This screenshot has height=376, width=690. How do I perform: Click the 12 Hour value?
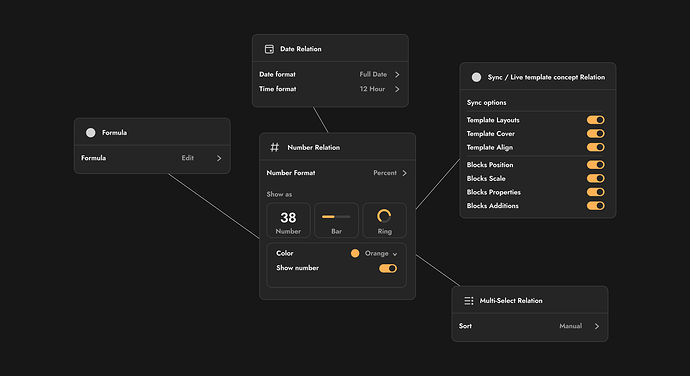click(x=372, y=89)
